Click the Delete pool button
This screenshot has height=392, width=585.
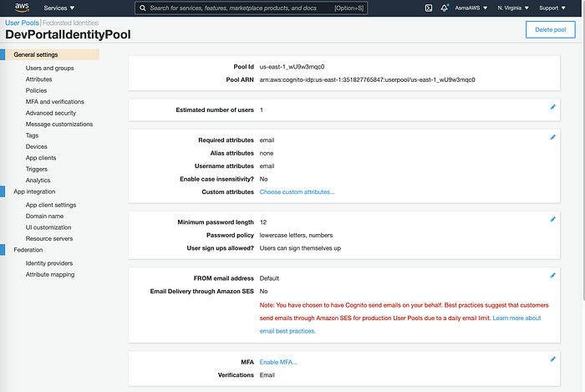[x=550, y=29]
